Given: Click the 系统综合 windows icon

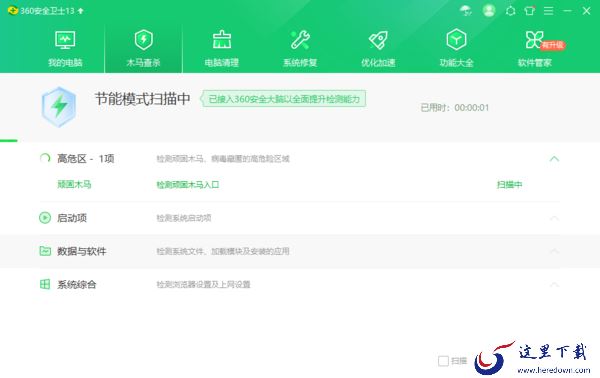Looking at the screenshot, I should coord(45,284).
